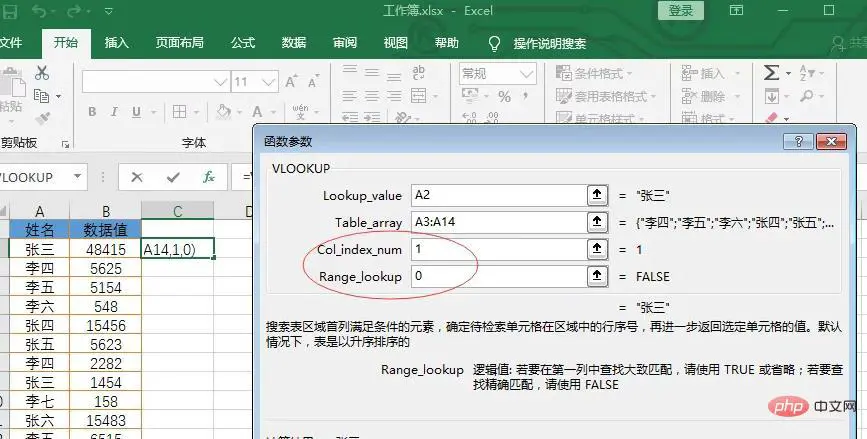Open the font name dropdown

point(220,82)
